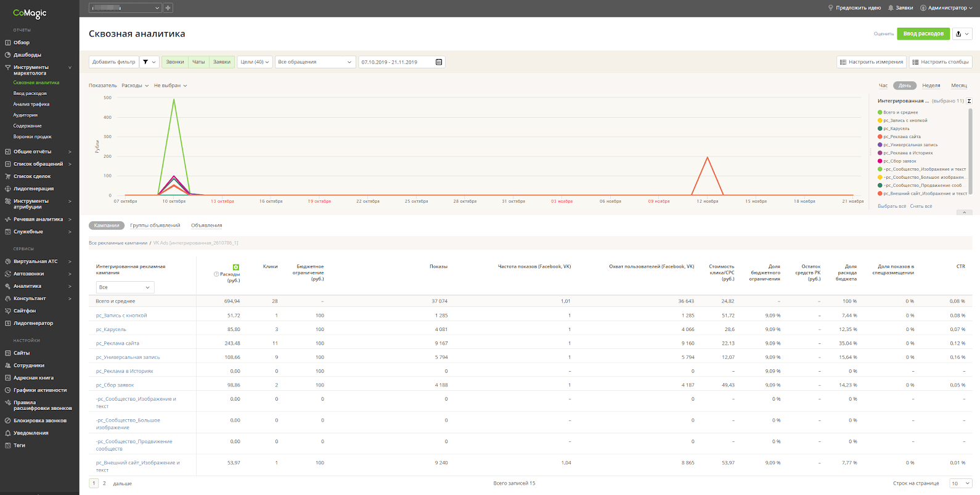The height and width of the screenshot is (495, 980).
Task: Toggle Всего и среднее series in legend
Action: coord(897,112)
